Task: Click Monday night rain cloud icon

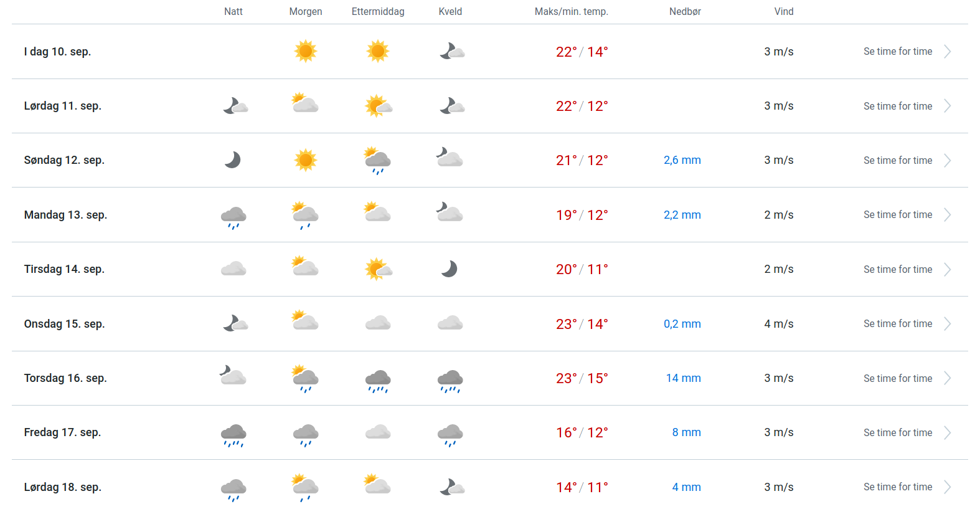Action: (233, 217)
